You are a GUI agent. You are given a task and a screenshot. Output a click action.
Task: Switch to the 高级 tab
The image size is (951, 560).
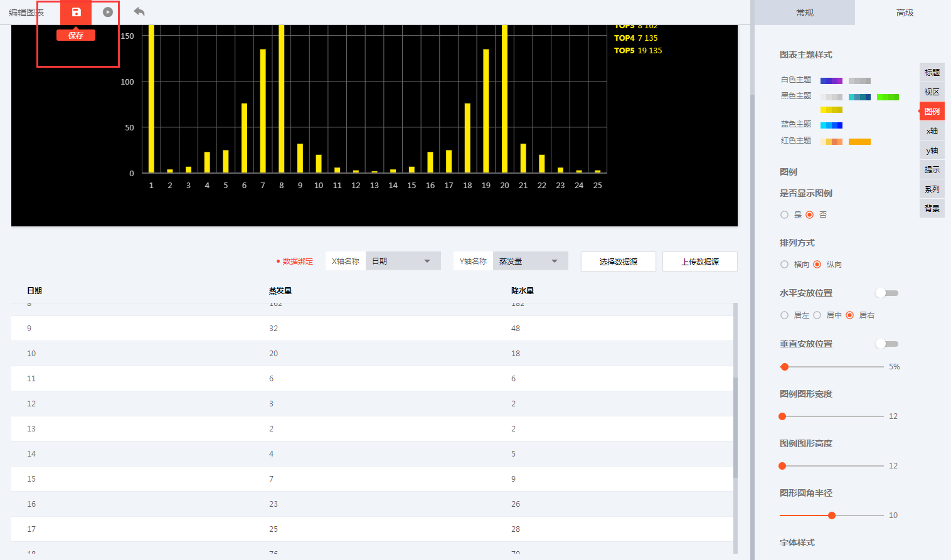pyautogui.click(x=905, y=13)
